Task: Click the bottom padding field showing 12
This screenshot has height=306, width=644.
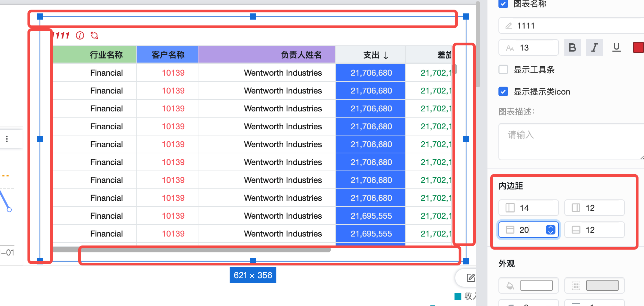Action: pos(595,230)
